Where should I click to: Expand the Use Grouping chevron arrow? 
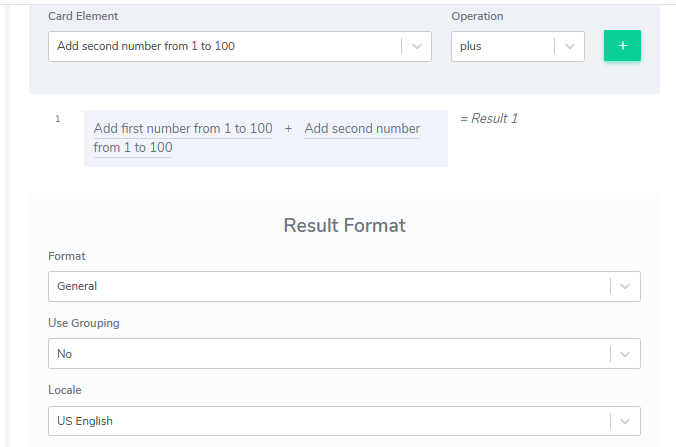pyautogui.click(x=625, y=353)
